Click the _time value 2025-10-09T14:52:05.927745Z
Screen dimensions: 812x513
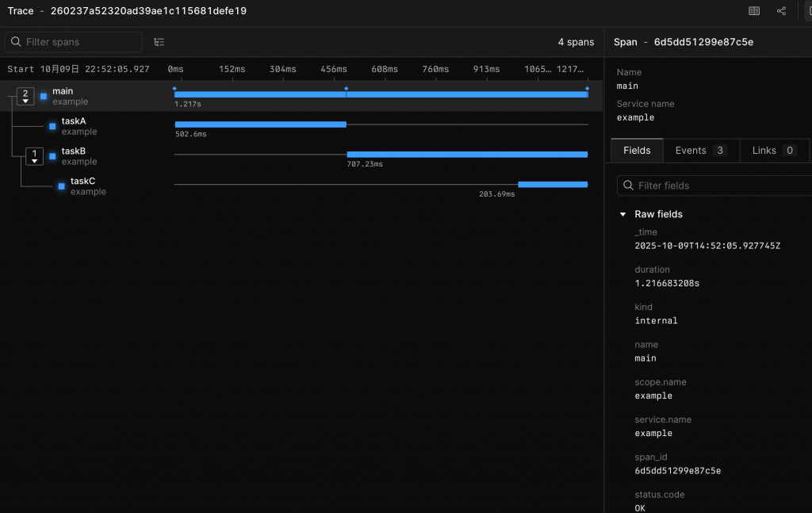[707, 246]
